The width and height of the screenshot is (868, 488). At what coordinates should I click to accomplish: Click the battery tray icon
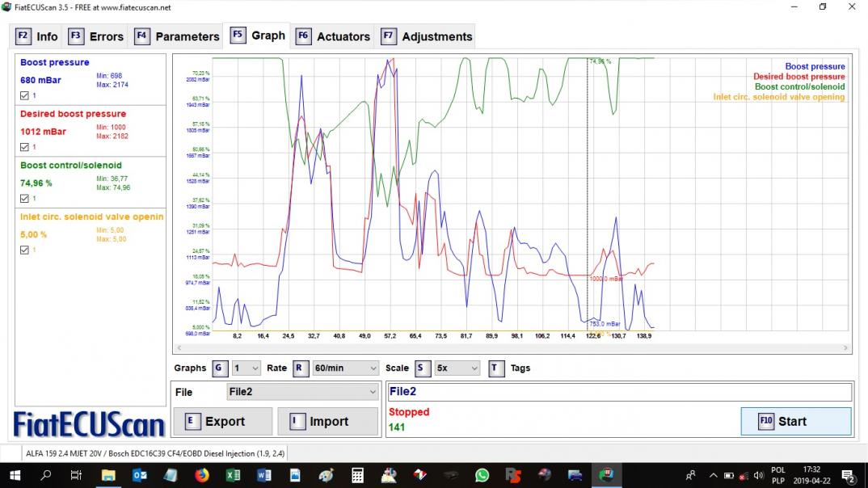pos(728,475)
